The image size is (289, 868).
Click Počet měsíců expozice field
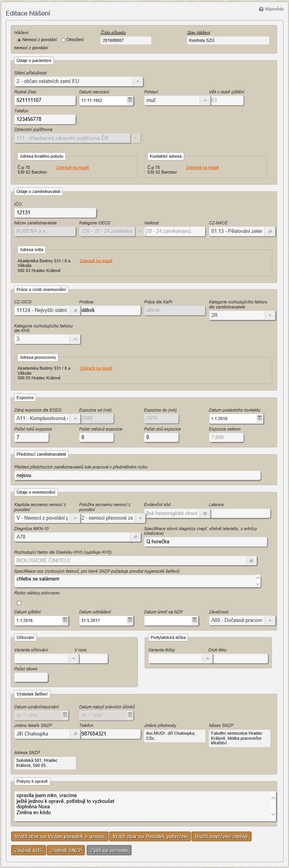click(96, 437)
